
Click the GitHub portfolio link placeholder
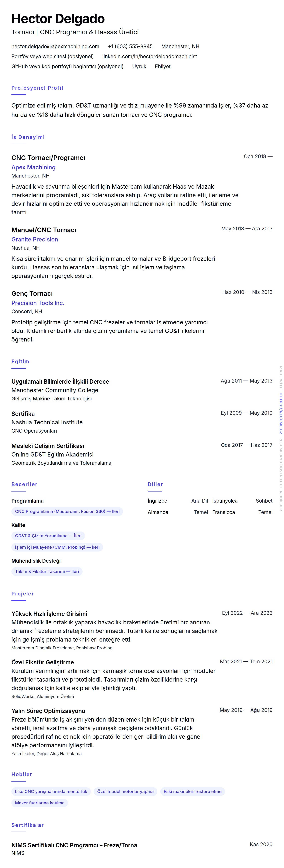[x=67, y=67]
